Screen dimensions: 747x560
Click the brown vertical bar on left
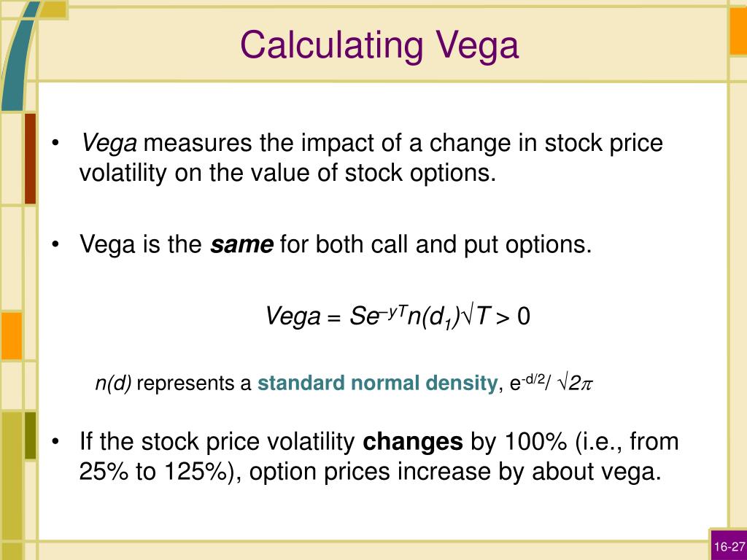(x=30, y=158)
